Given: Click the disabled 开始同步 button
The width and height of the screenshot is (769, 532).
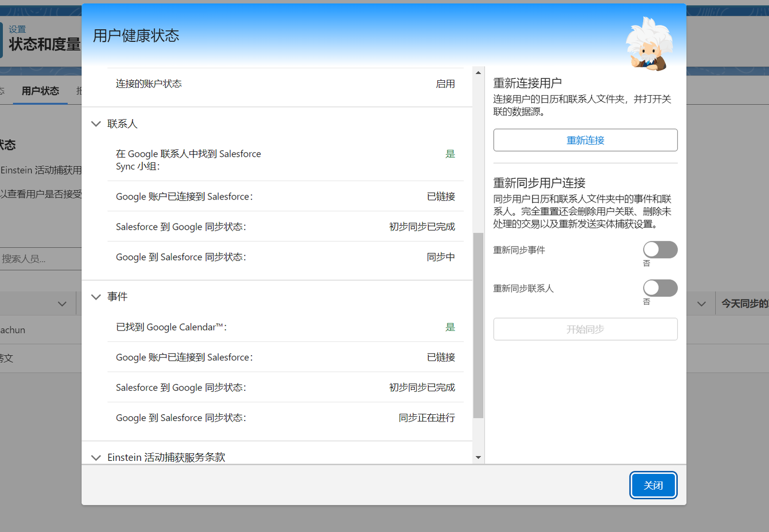Looking at the screenshot, I should pyautogui.click(x=584, y=329).
